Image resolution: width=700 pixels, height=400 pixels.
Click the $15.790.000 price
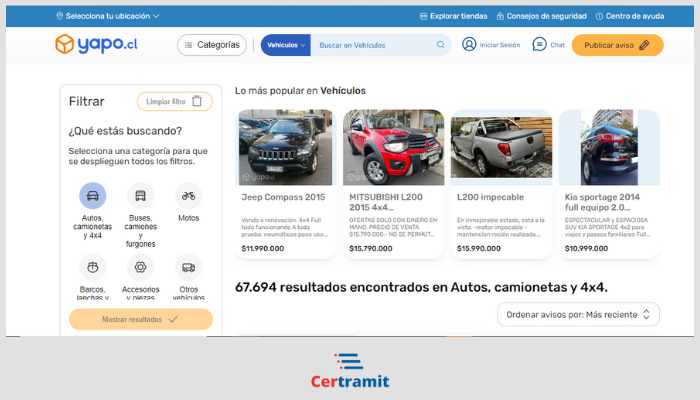371,248
